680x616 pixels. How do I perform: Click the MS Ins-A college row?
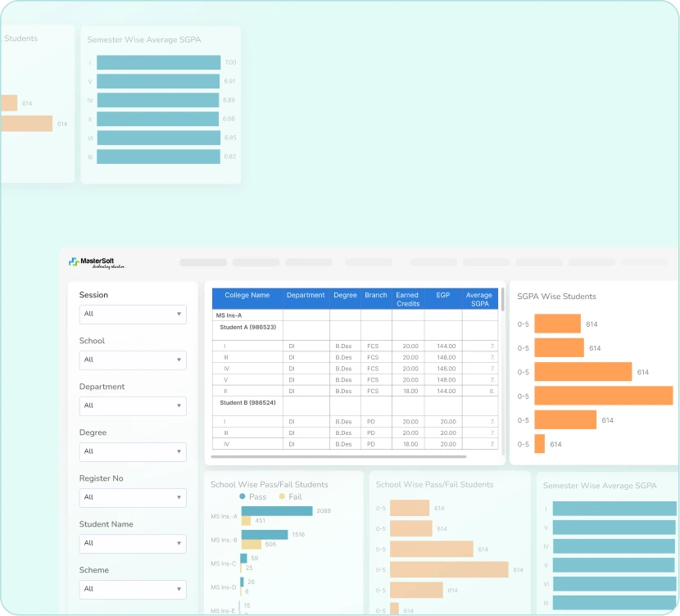click(229, 315)
